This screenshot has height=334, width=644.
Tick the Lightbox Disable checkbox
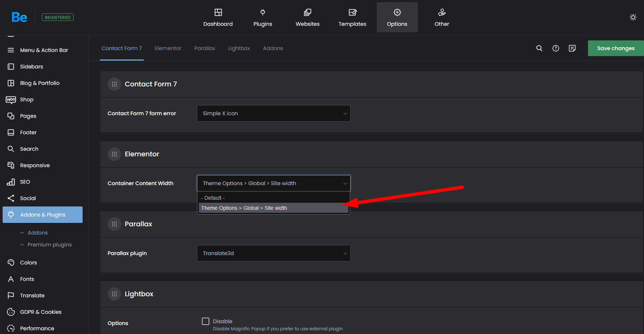tap(206, 321)
